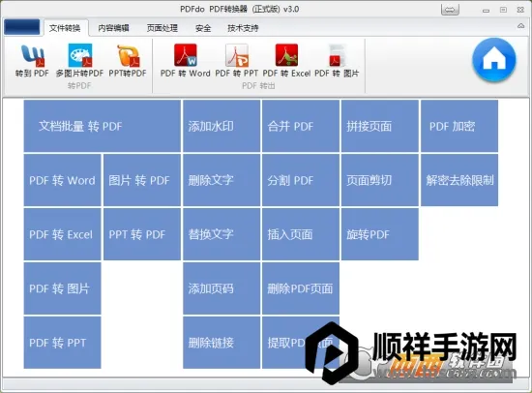
Task: Select the 插入页面 tile
Action: pos(301,234)
